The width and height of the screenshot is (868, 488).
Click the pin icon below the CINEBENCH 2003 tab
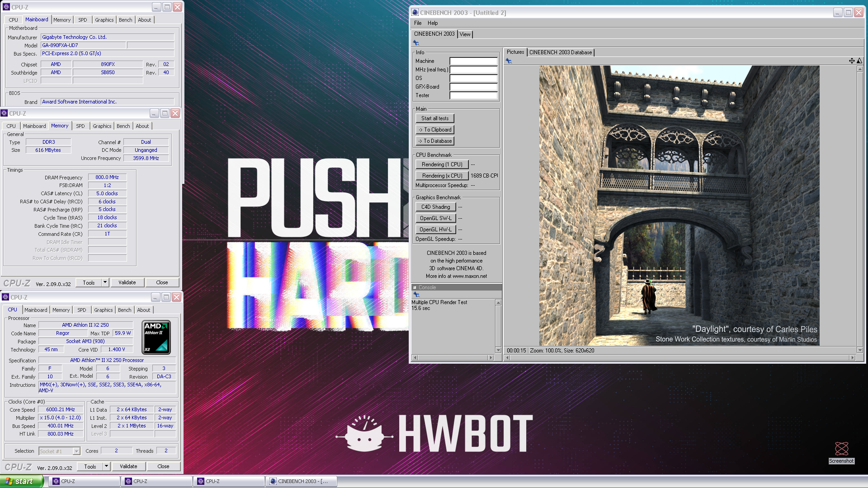(x=416, y=43)
